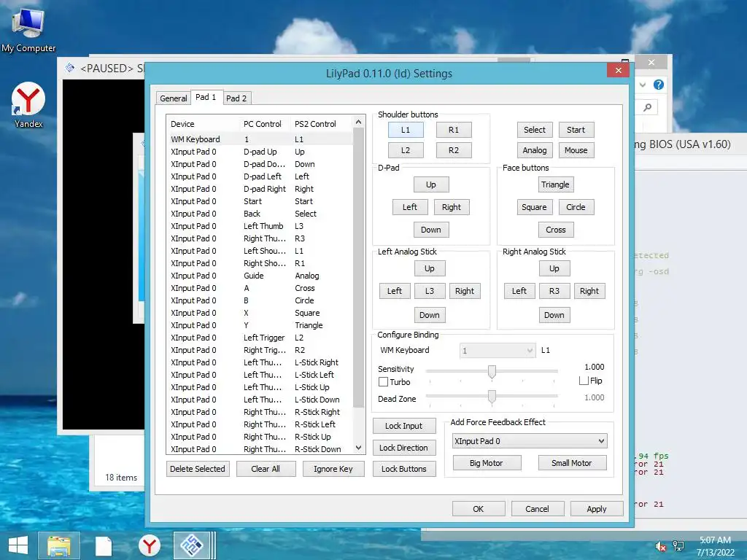Click the Select button
Viewport: 747px width, 560px height.
535,130
